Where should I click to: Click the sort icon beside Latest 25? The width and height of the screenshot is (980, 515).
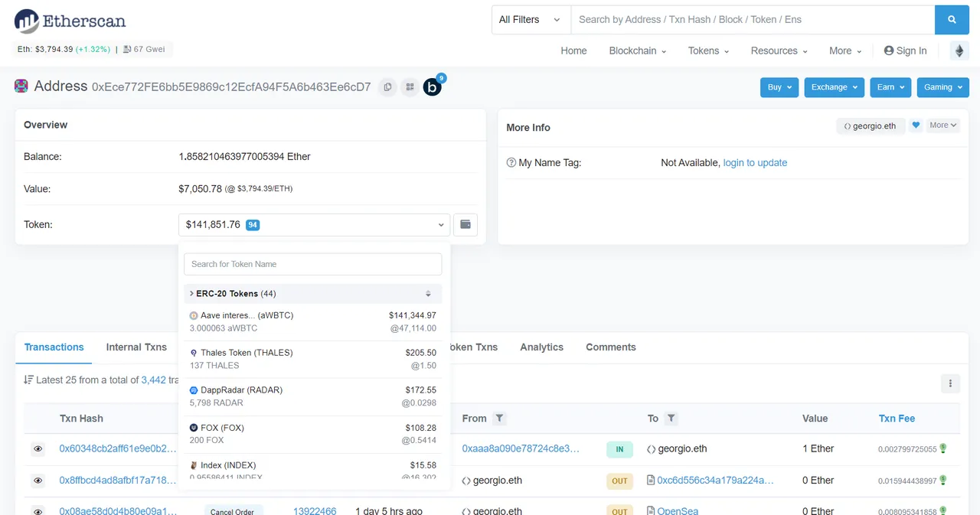(x=28, y=380)
